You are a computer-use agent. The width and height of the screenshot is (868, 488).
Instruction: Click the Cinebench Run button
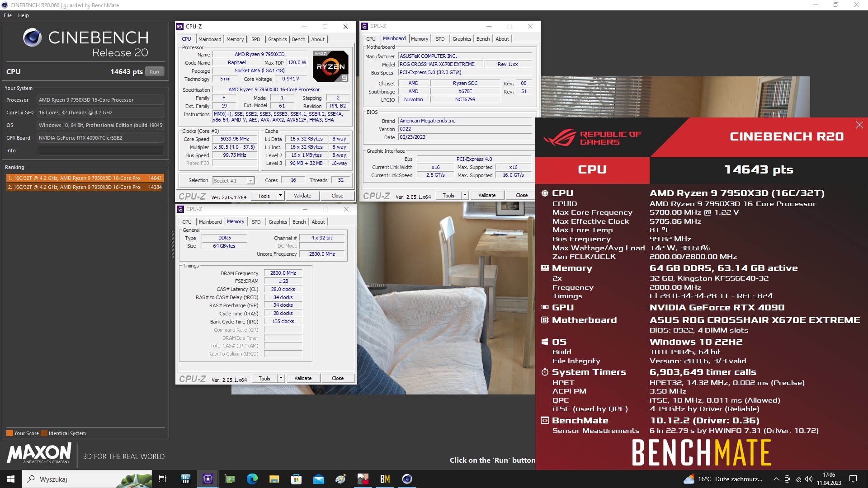coord(154,72)
